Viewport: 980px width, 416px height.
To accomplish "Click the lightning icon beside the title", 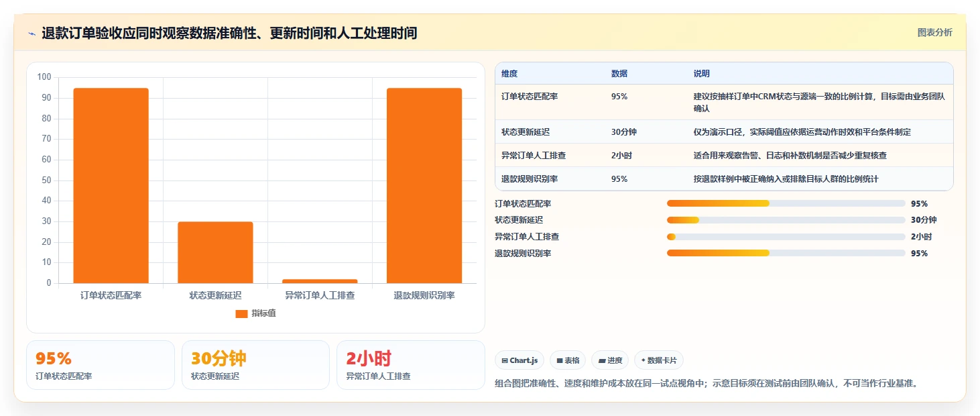I will point(32,33).
